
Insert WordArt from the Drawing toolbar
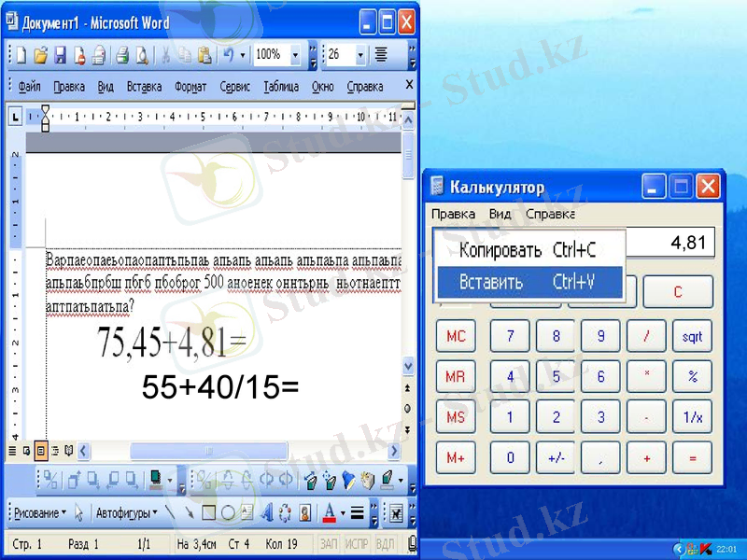pos(267,512)
